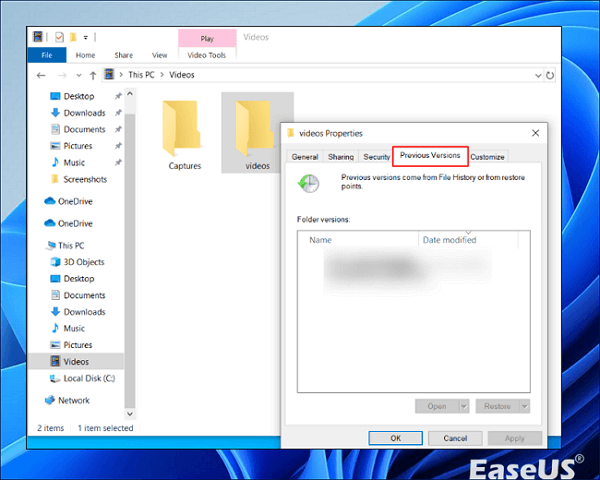Click the Restore button

click(x=497, y=406)
